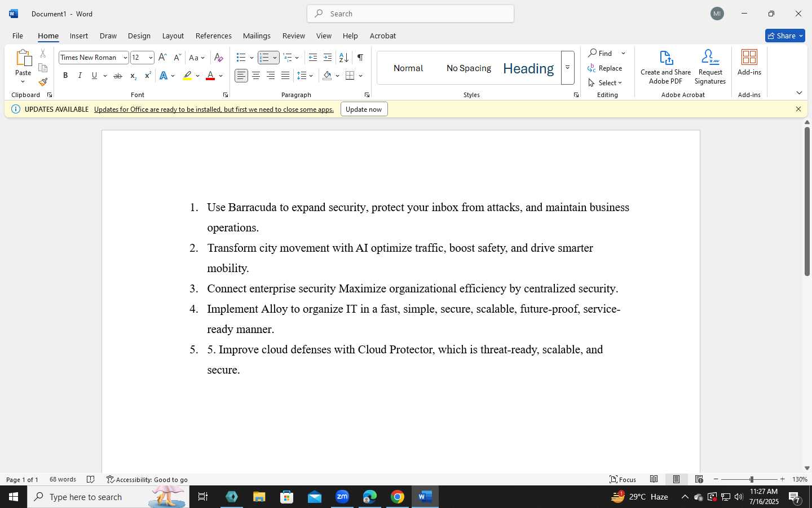
Task: Sort paragraphs with the A-Z sort icon
Action: (x=343, y=58)
